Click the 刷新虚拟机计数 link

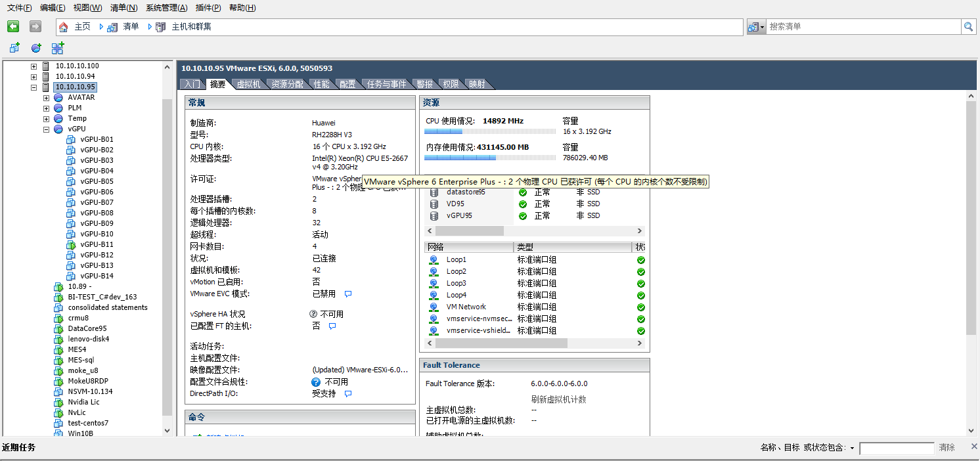(x=558, y=399)
